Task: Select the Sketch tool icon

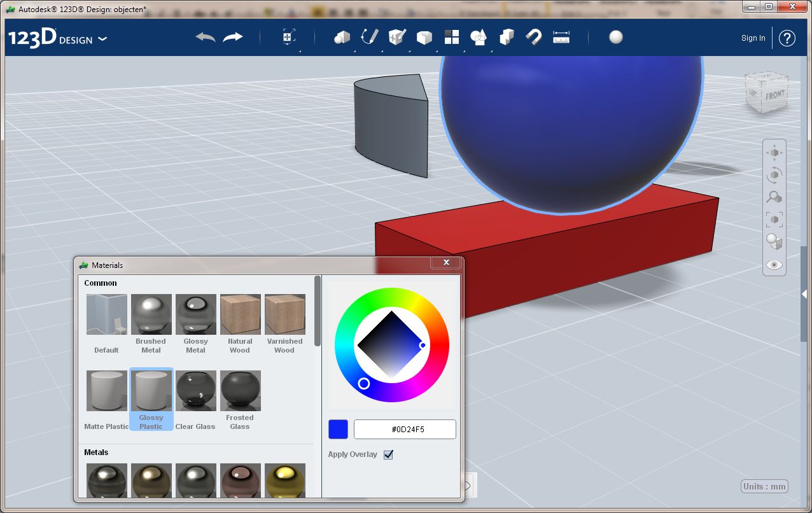Action: click(370, 37)
